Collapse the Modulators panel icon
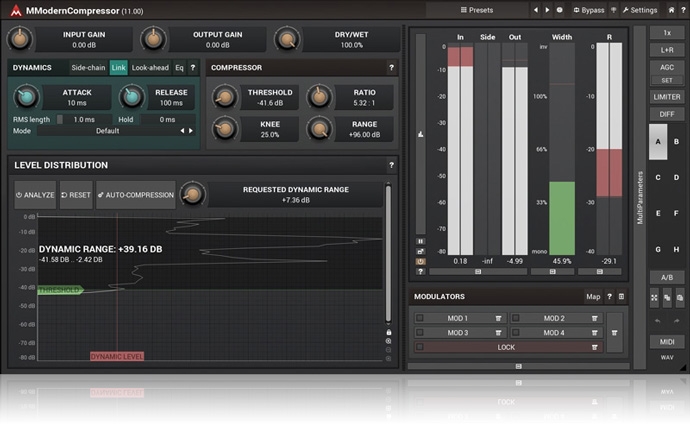 pos(621,297)
